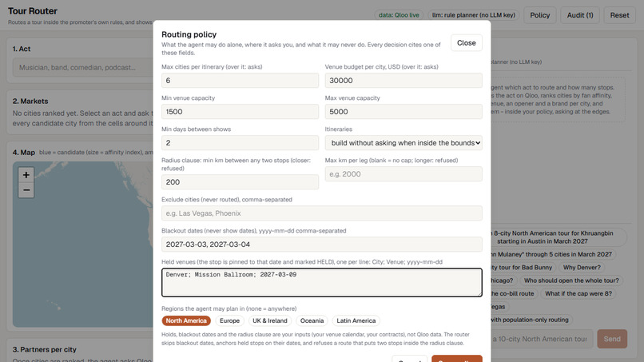Close the Routing policy dialog
The image size is (644, 362).
point(466,42)
